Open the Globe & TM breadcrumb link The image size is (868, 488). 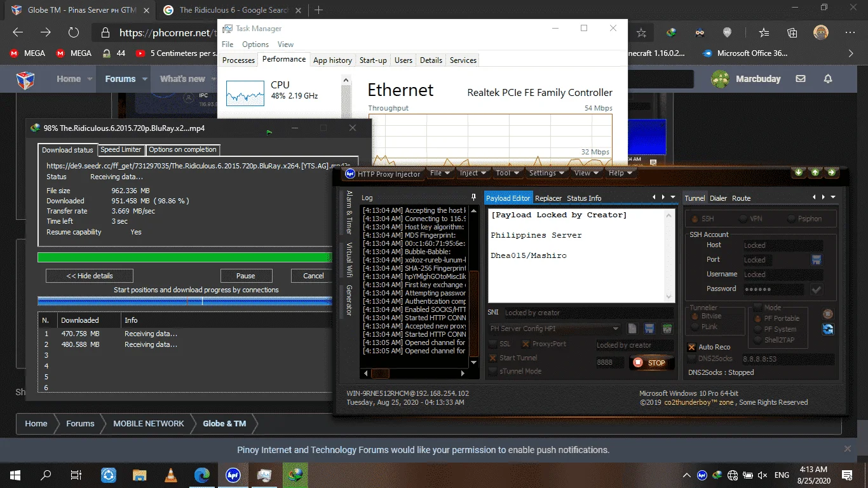point(224,423)
